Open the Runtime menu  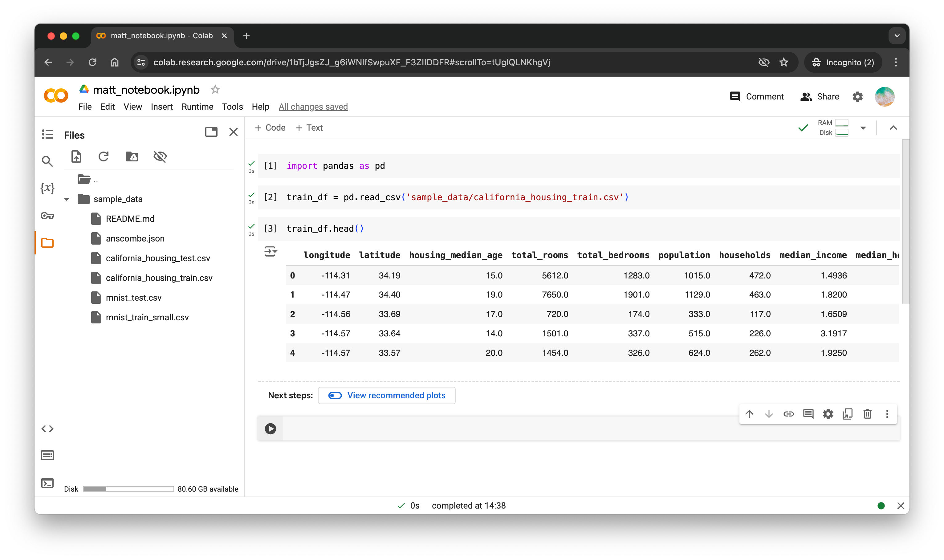197,107
